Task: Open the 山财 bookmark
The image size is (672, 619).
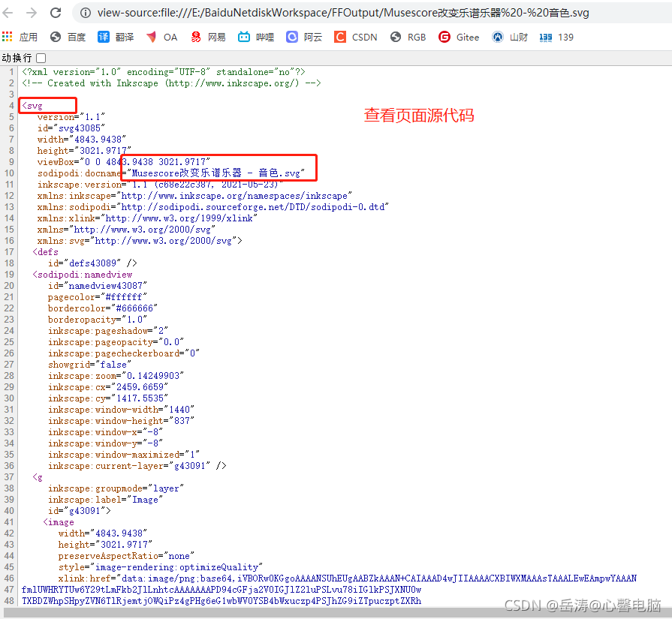Action: [510, 38]
